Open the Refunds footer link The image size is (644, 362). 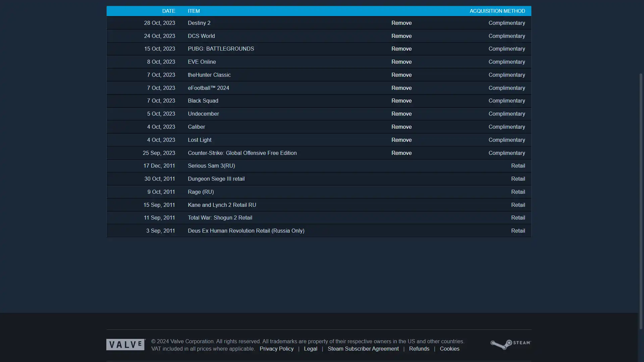tap(419, 349)
